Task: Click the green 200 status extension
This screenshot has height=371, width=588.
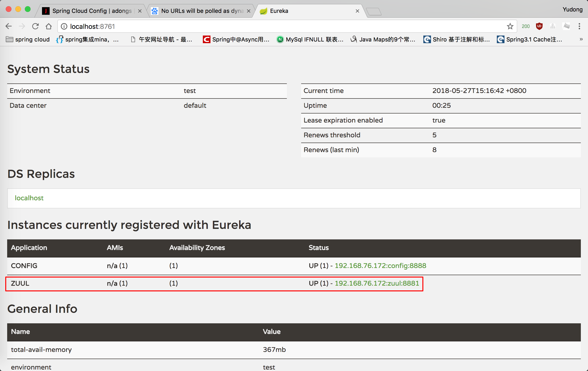Action: pos(525,26)
